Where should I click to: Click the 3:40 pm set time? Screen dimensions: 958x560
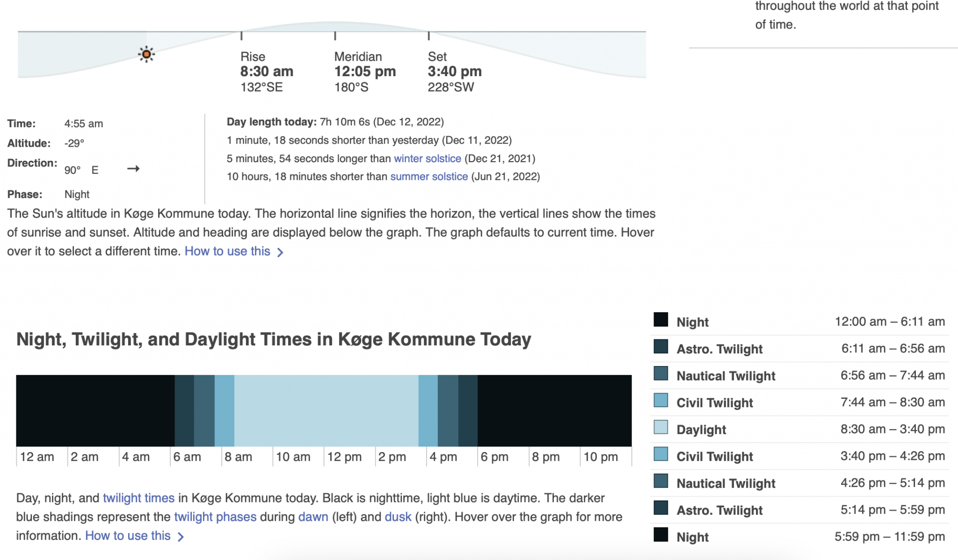coord(455,72)
